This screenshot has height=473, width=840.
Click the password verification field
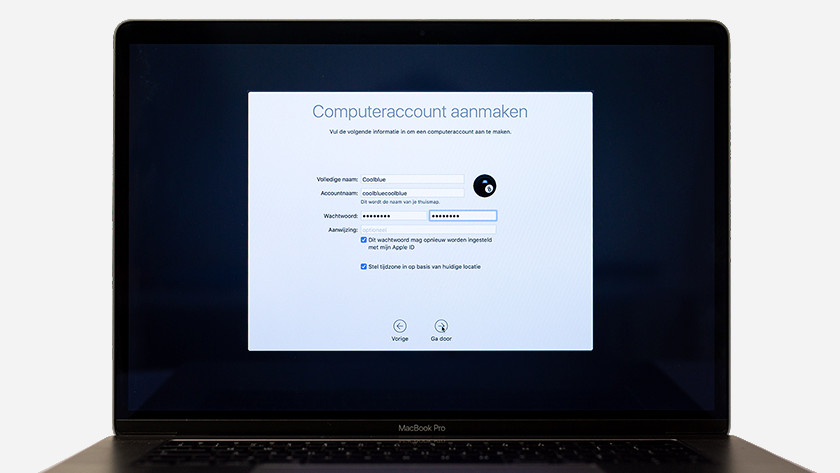tap(462, 215)
